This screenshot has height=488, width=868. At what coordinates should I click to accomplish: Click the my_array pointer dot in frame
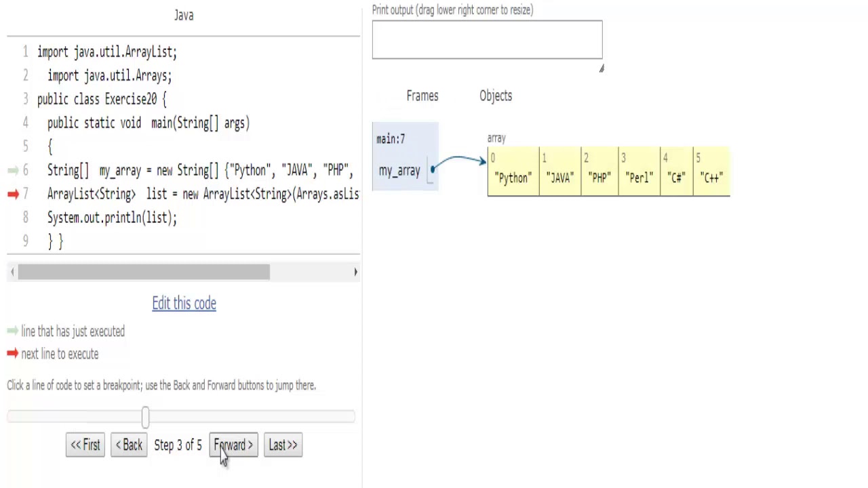[433, 169]
